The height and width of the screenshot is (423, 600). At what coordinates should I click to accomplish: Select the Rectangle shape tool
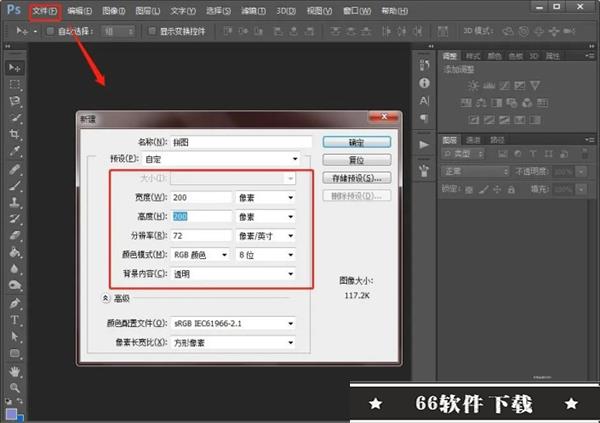pos(15,353)
